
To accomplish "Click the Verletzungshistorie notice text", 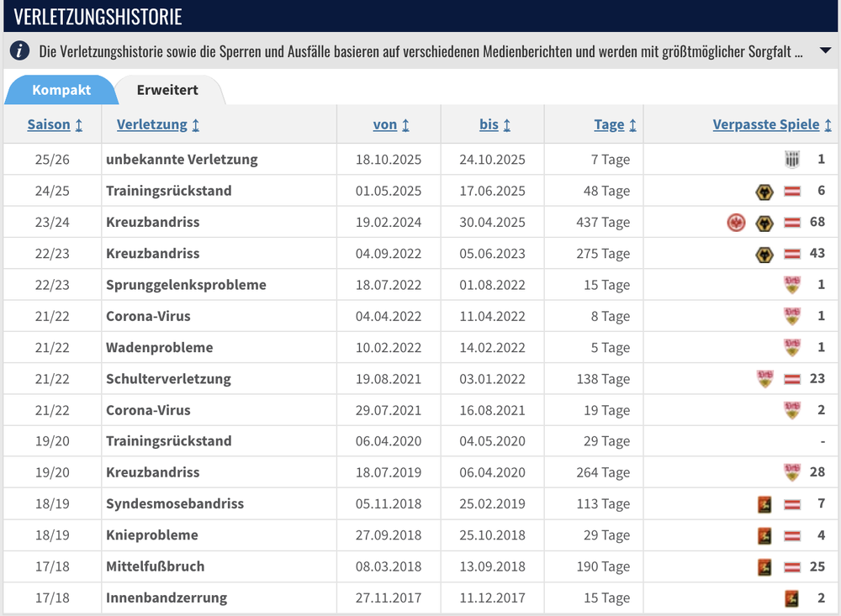I will [x=420, y=51].
